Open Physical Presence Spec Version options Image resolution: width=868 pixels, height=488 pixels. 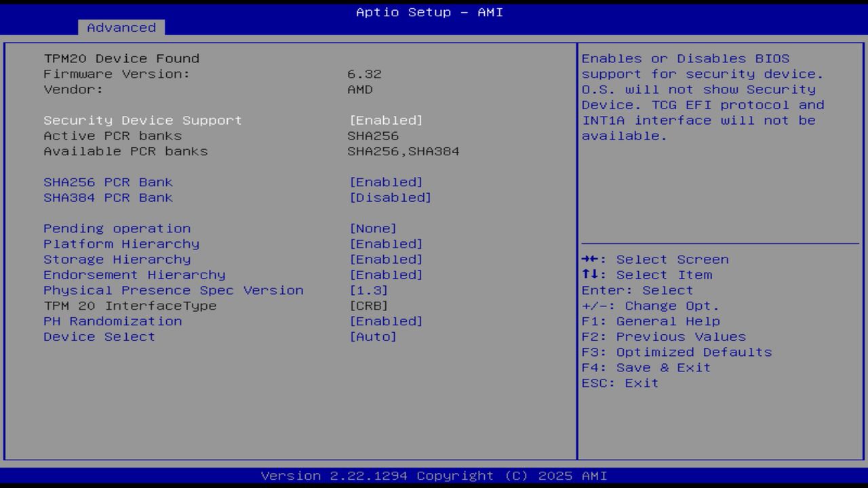coord(173,290)
